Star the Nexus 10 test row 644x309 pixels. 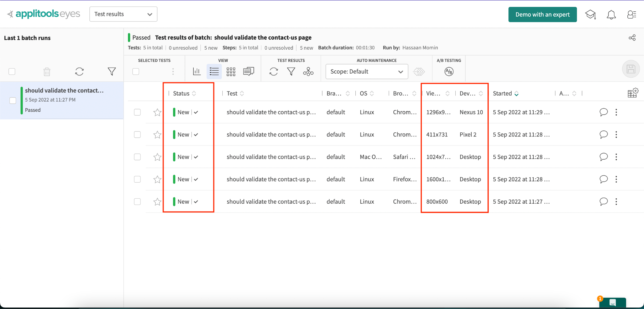[x=157, y=112]
